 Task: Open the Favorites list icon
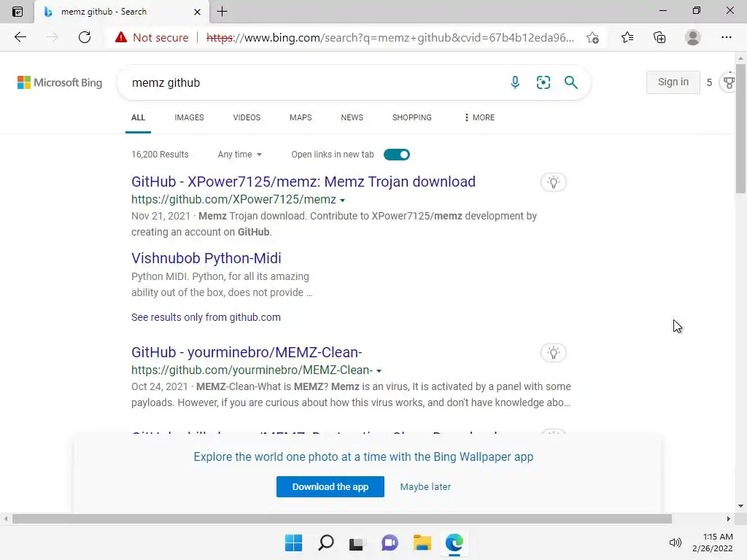627,37
